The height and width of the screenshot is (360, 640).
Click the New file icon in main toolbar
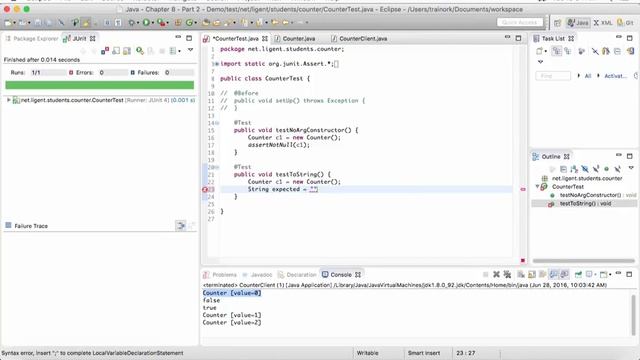pyautogui.click(x=8, y=22)
